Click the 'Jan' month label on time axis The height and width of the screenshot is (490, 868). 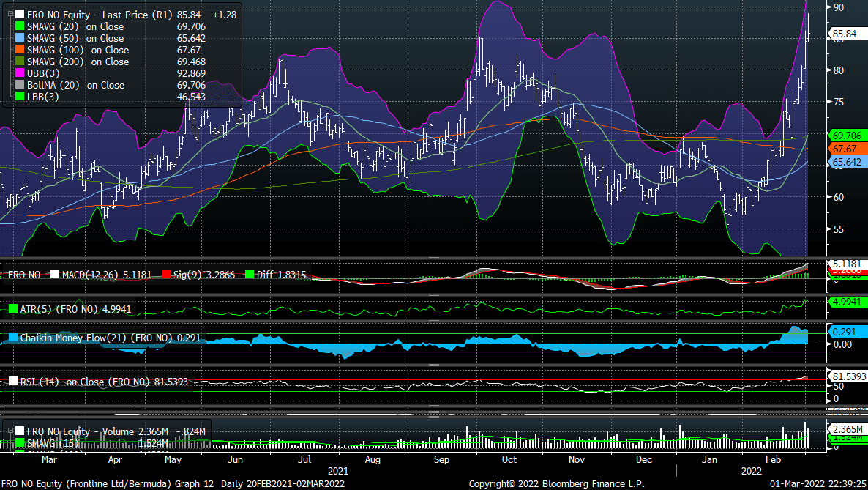710,459
